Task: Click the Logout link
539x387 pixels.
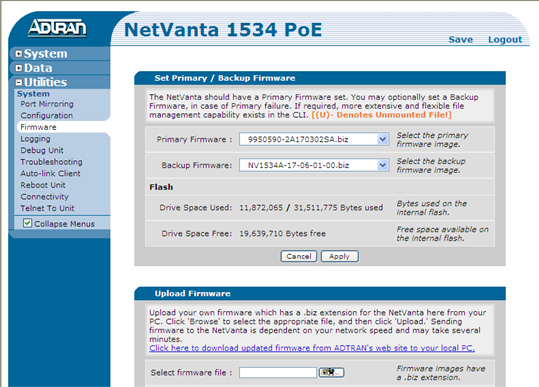Action: (x=505, y=40)
